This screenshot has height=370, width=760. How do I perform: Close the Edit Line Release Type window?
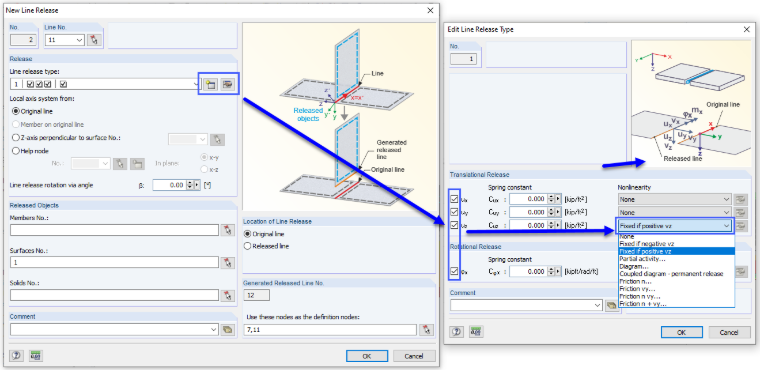[747, 30]
